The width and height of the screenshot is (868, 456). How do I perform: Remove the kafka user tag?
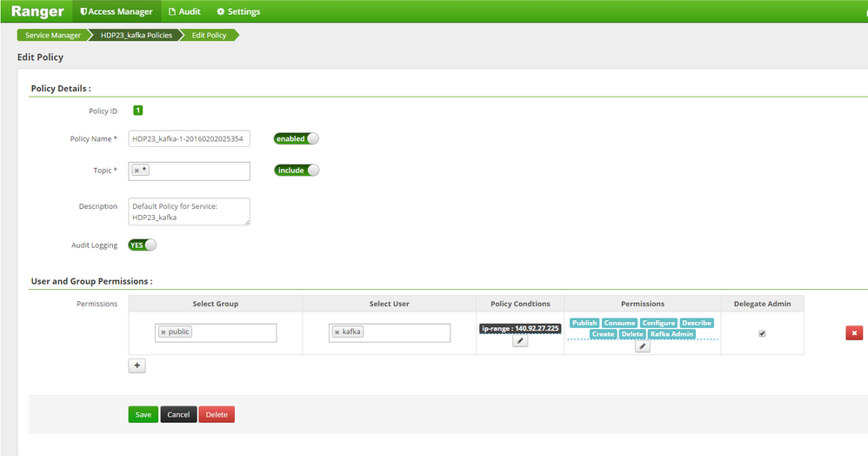click(337, 332)
